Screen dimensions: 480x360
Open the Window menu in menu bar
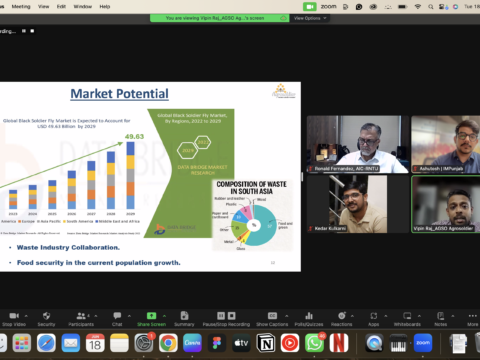click(x=82, y=6)
